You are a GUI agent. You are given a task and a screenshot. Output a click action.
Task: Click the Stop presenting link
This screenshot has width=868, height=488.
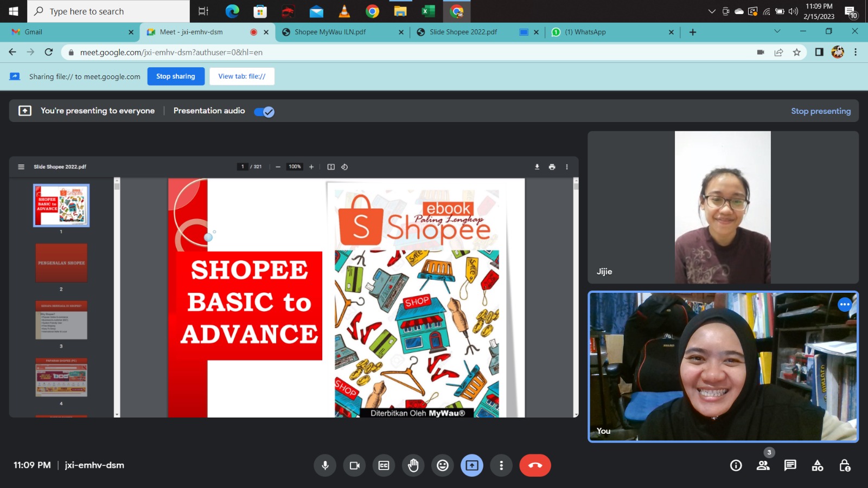tap(820, 111)
